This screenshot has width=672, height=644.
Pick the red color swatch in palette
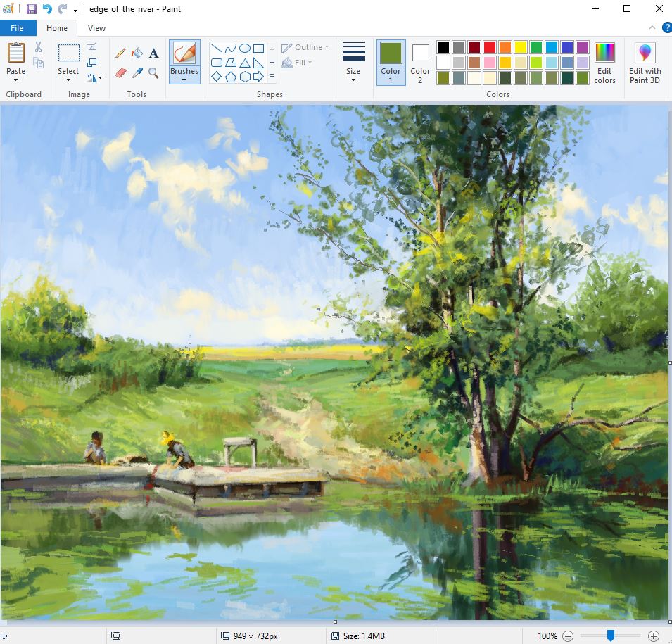489,47
